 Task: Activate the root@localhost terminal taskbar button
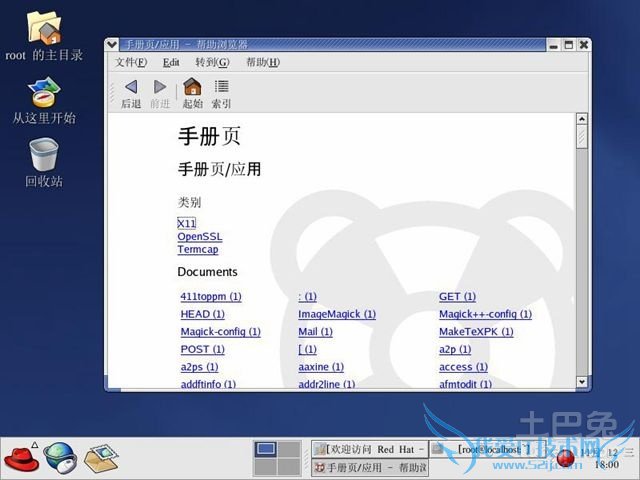[489, 449]
